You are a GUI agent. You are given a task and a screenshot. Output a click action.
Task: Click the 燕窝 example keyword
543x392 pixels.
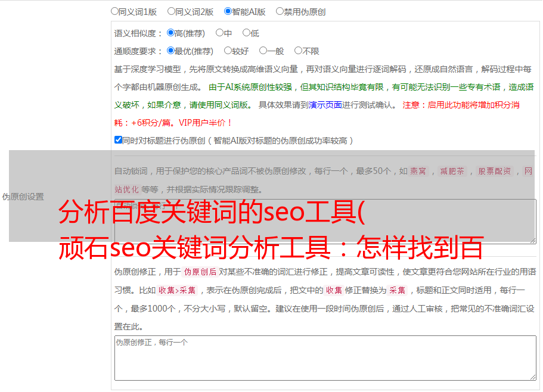click(x=418, y=171)
